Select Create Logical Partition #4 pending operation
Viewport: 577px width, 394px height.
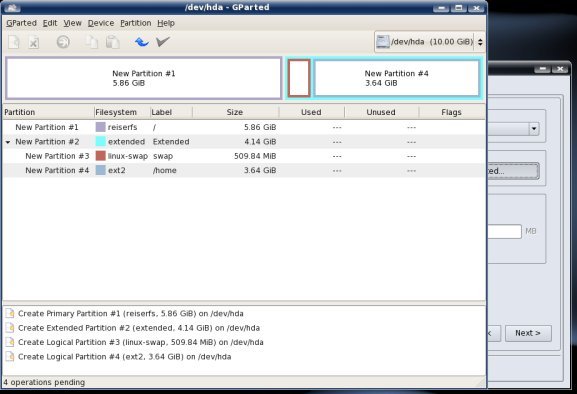tap(124, 356)
